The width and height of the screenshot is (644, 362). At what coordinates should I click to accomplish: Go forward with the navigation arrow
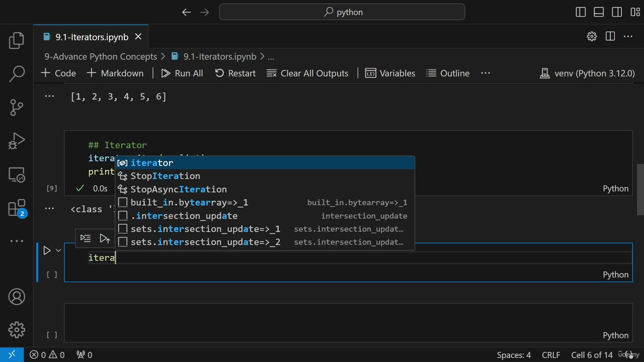204,12
